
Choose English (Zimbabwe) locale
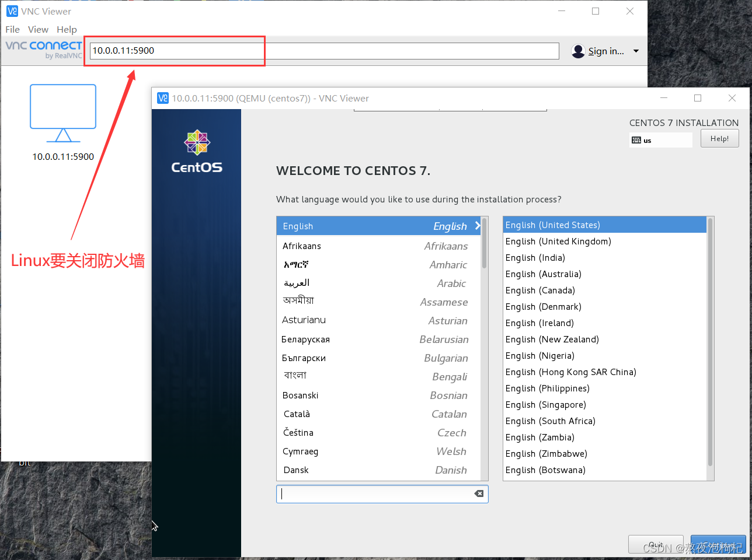[604, 454]
